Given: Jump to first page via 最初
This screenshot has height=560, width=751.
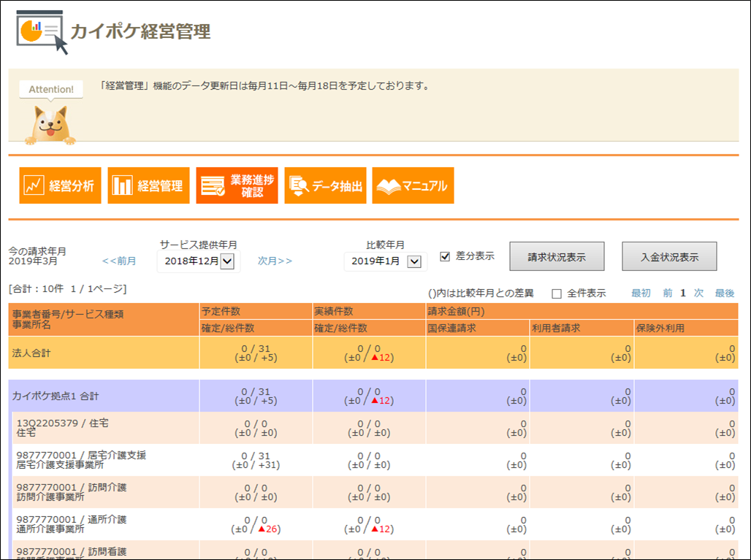Looking at the screenshot, I should [641, 293].
